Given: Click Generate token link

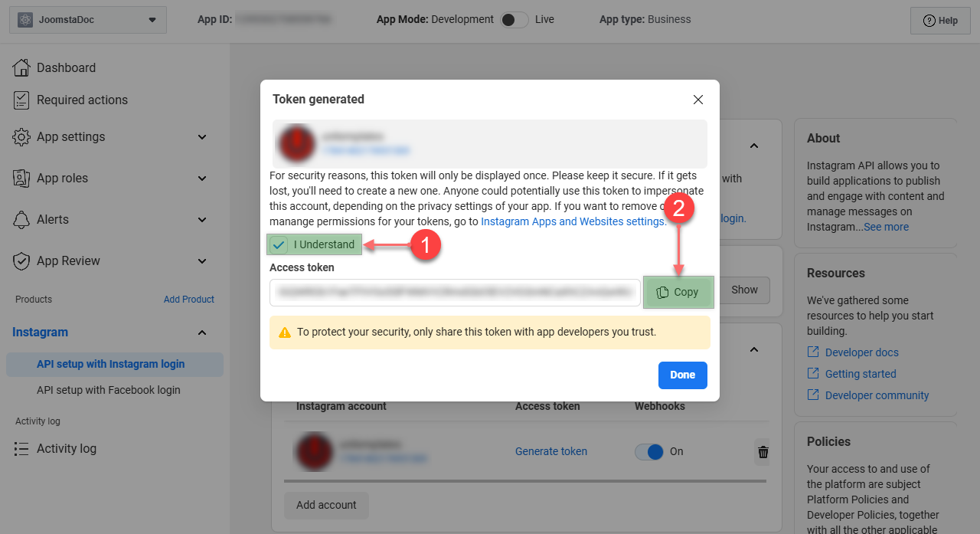Looking at the screenshot, I should point(551,451).
